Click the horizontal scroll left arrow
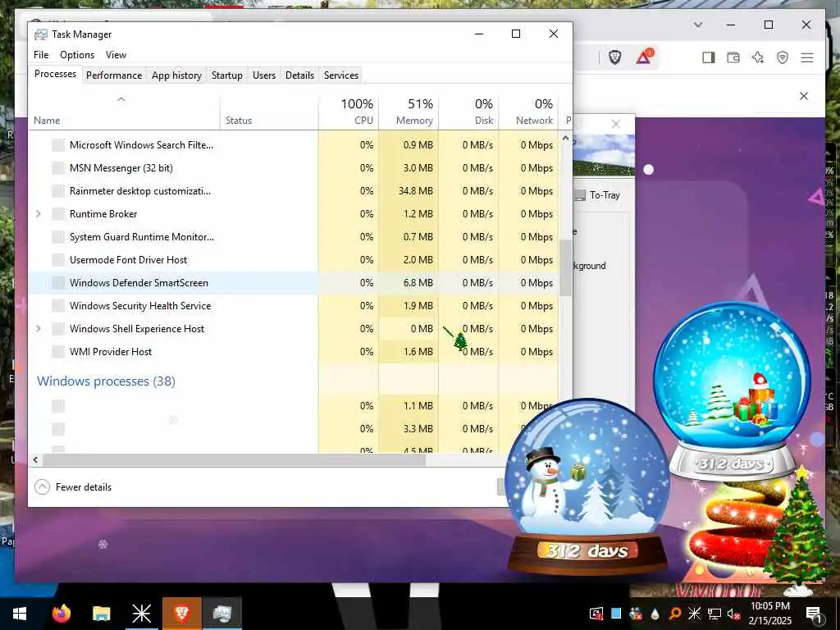This screenshot has height=630, width=840. click(x=35, y=459)
